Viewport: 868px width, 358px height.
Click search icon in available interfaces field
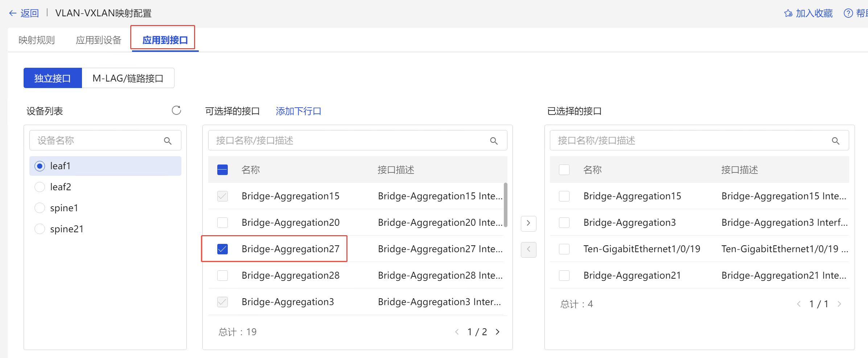pos(494,141)
